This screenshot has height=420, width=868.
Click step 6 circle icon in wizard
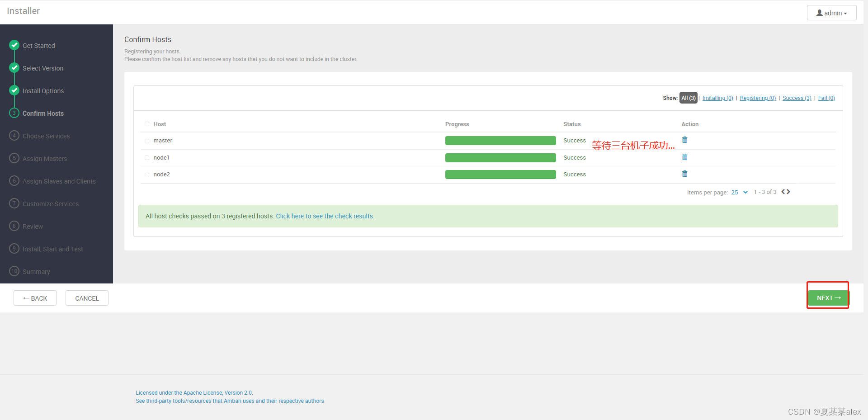14,180
